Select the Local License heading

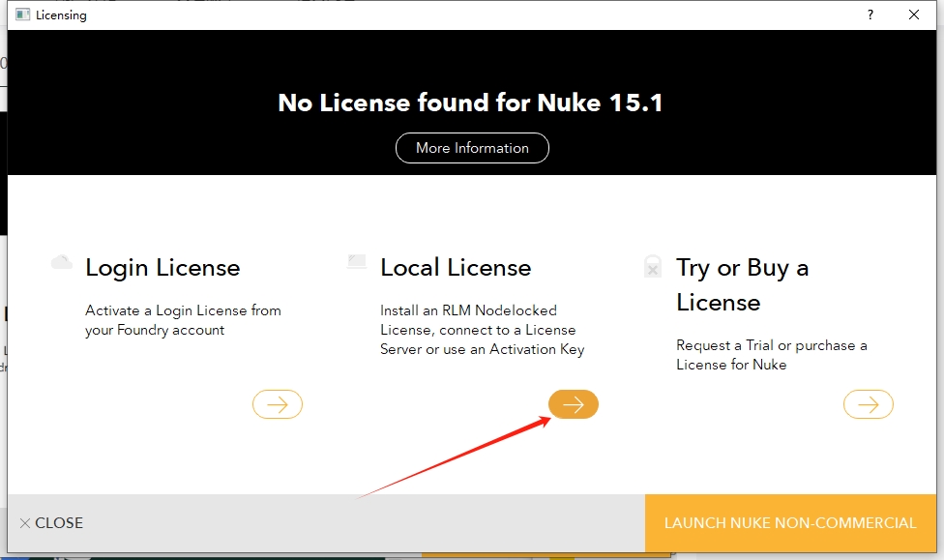pyautogui.click(x=456, y=268)
